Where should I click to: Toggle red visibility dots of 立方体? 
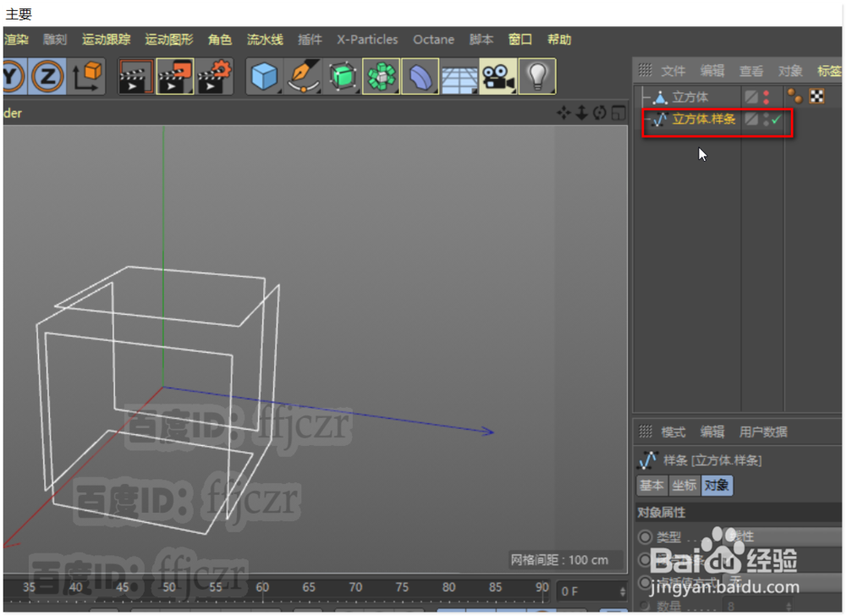point(766,97)
